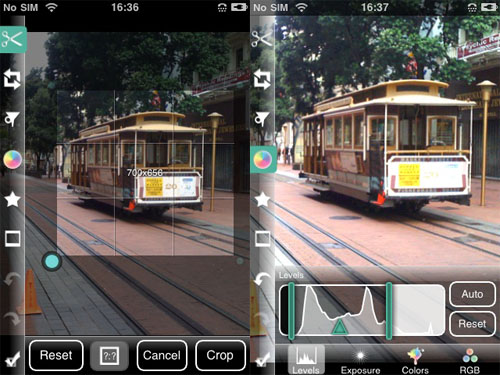Tap the Reset button in crop bar
The height and width of the screenshot is (375, 500).
point(56,355)
